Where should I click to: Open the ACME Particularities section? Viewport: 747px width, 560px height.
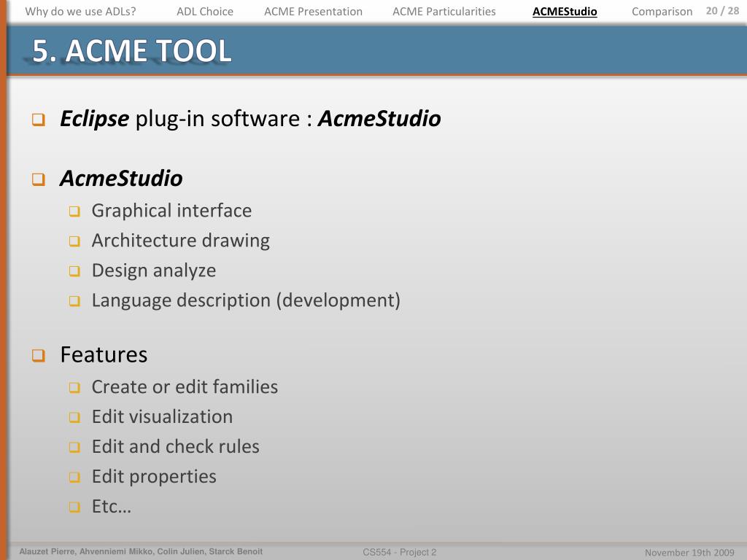444,12
